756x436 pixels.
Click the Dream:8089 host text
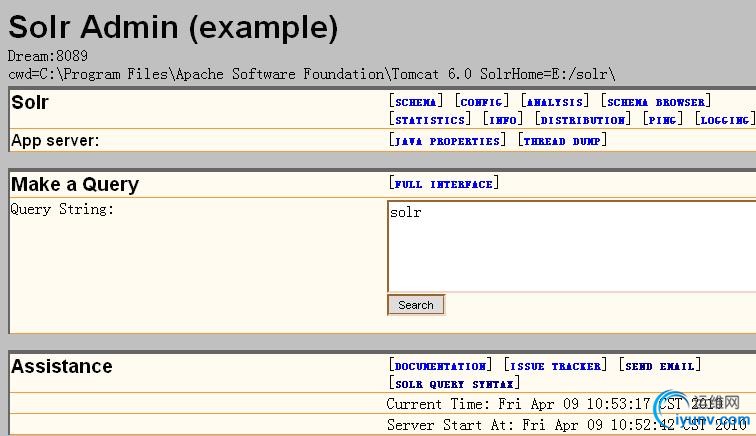point(48,56)
